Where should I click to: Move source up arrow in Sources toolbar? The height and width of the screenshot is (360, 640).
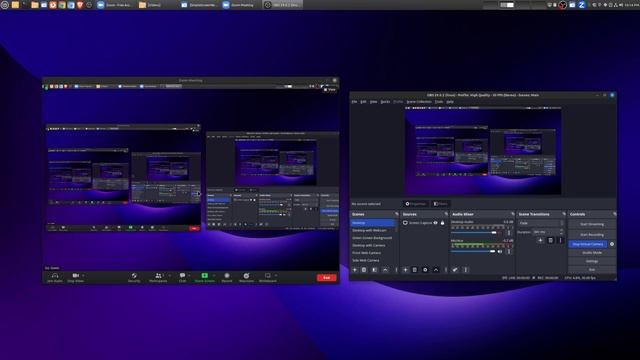[x=436, y=270]
